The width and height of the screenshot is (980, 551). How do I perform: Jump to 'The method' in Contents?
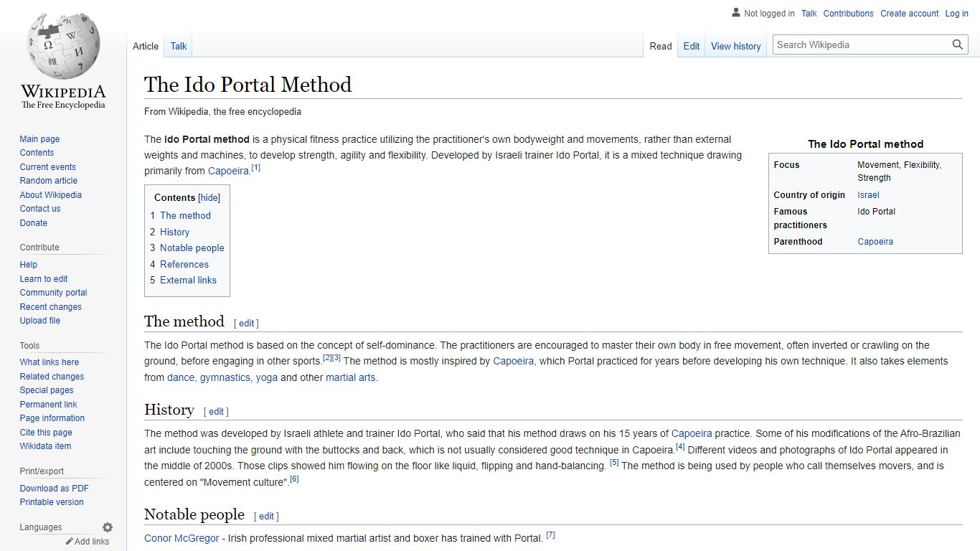pos(185,215)
